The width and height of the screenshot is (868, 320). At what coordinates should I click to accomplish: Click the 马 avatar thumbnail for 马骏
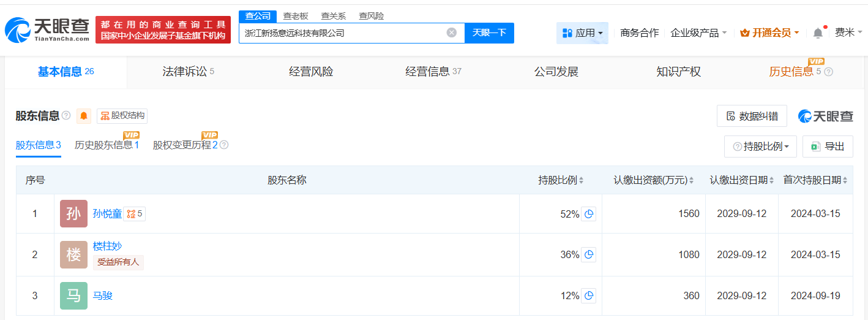coord(73,295)
